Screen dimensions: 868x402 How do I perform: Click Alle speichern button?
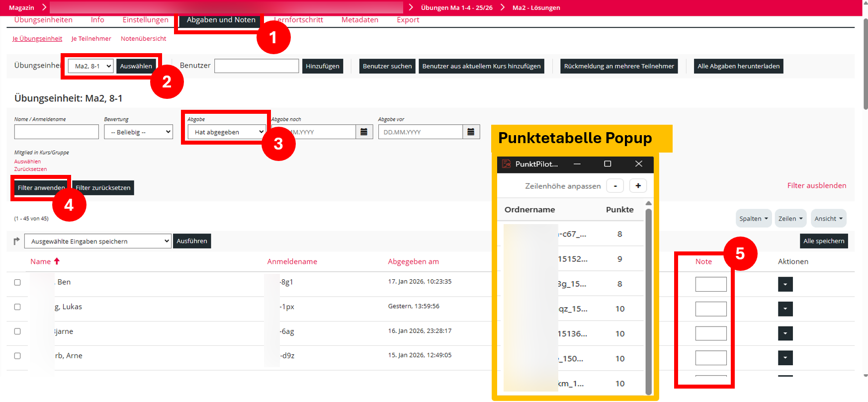824,241
